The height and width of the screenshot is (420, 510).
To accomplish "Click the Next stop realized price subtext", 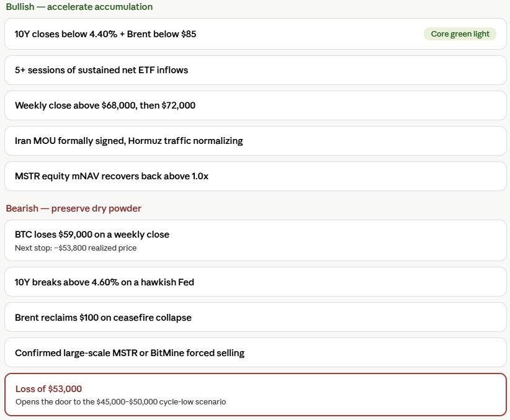I will point(76,248).
